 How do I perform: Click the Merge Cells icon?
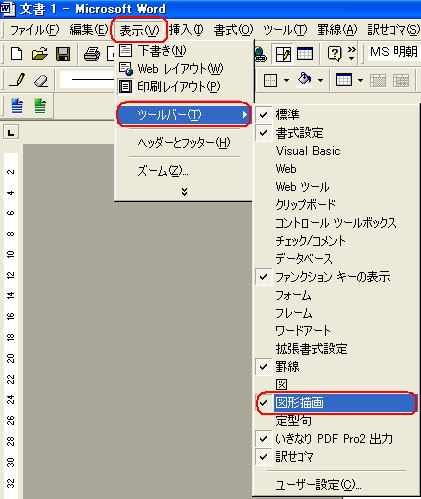pos(378,80)
